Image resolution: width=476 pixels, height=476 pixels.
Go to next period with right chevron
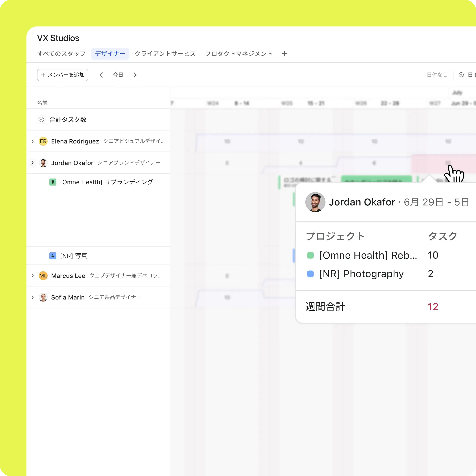(135, 75)
